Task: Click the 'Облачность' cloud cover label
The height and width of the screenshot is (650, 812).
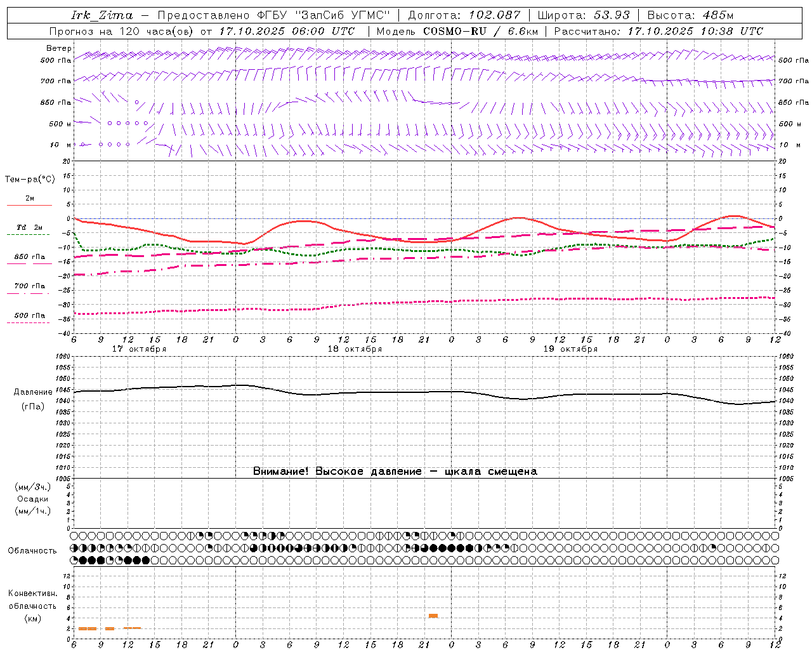Action: tap(32, 551)
